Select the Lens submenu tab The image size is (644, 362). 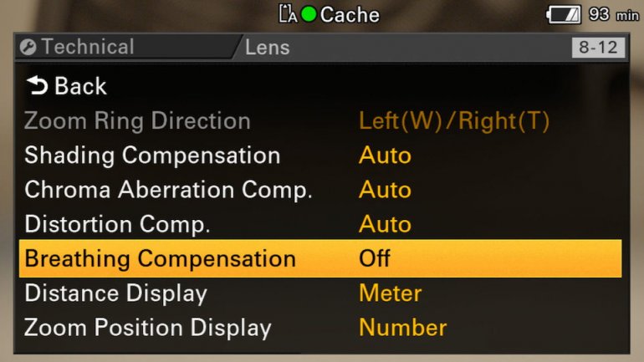[267, 47]
